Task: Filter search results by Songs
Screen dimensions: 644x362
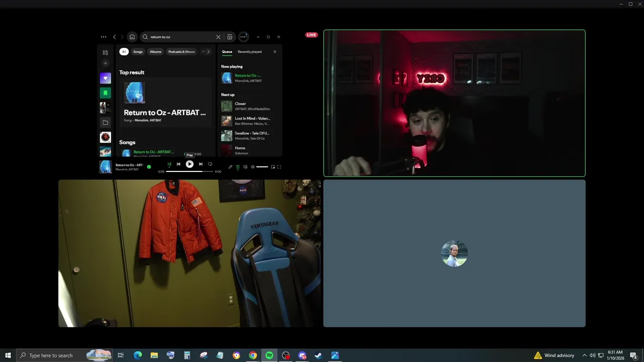Action: pyautogui.click(x=138, y=52)
